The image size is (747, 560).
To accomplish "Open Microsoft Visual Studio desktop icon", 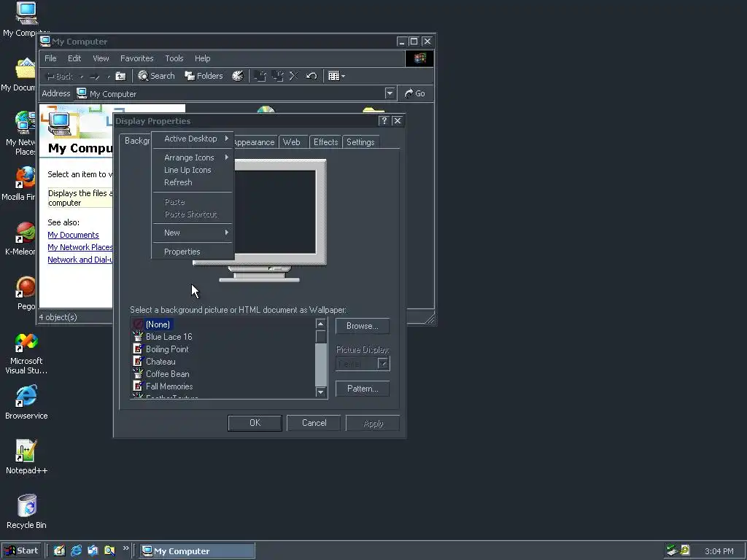I will [26, 353].
